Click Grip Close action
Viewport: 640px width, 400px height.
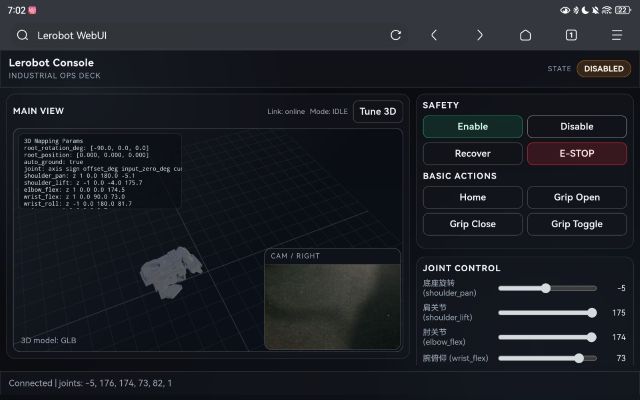click(472, 224)
